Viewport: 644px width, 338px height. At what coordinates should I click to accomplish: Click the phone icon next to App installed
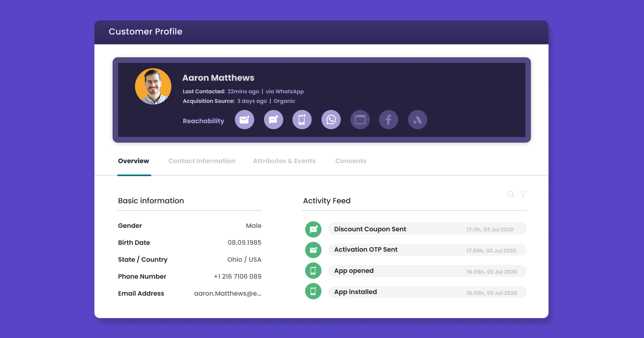(313, 291)
